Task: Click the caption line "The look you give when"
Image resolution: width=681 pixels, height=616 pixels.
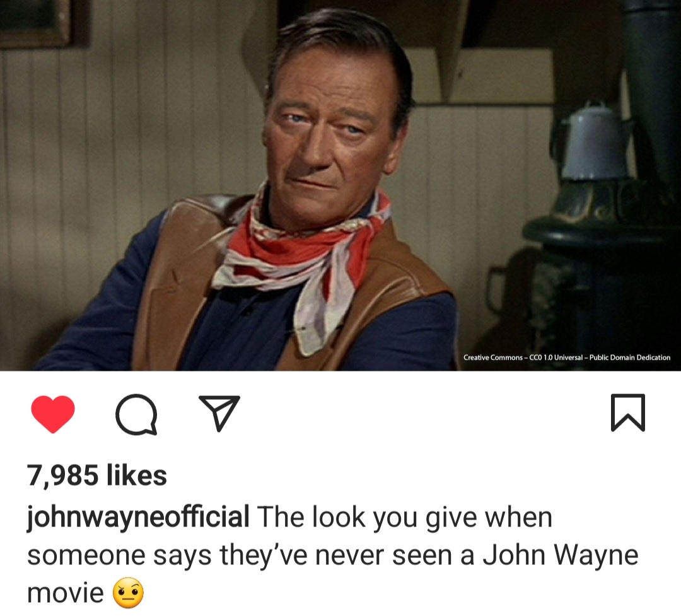Action: pos(405,518)
